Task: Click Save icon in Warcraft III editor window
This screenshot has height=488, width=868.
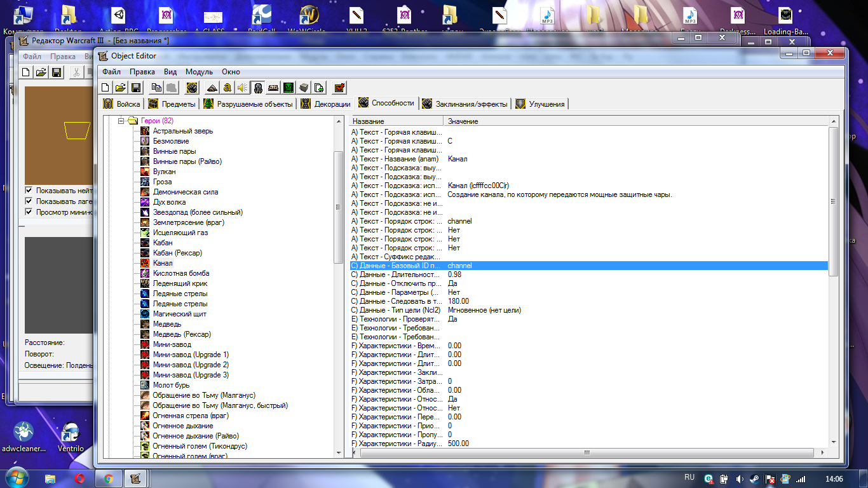Action: pyautogui.click(x=56, y=72)
